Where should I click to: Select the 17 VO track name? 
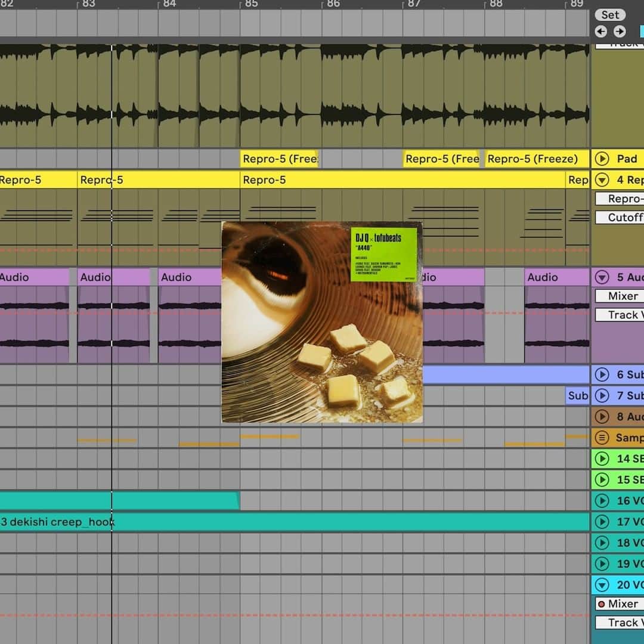pos(630,522)
